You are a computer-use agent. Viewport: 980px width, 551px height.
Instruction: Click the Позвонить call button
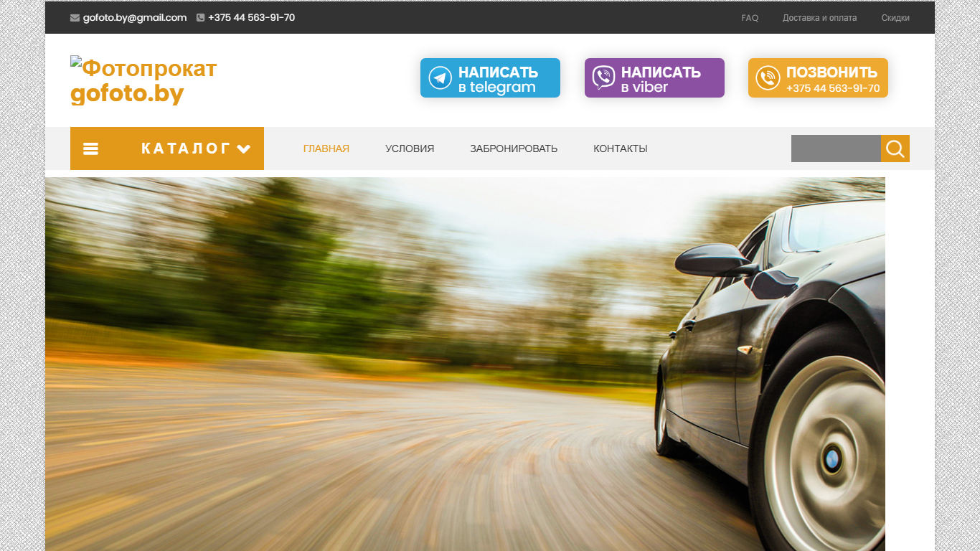(x=818, y=77)
